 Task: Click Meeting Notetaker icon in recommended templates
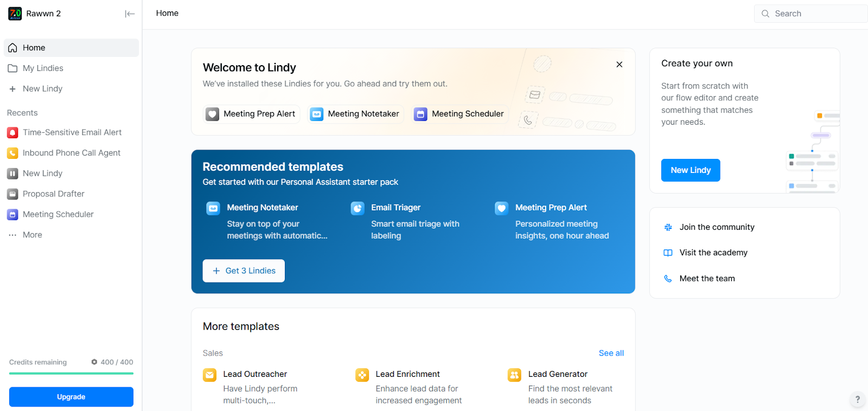point(213,208)
